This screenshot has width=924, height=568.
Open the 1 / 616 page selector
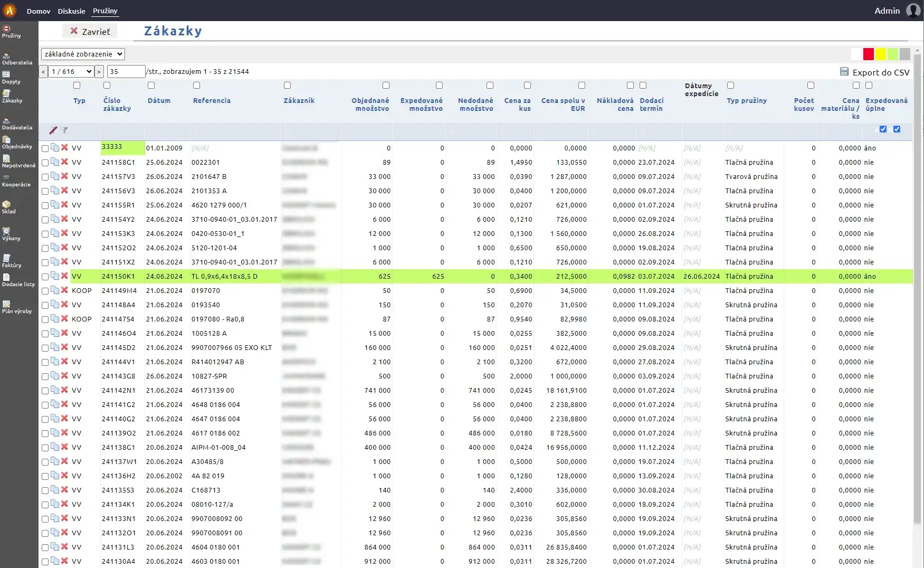[x=71, y=71]
